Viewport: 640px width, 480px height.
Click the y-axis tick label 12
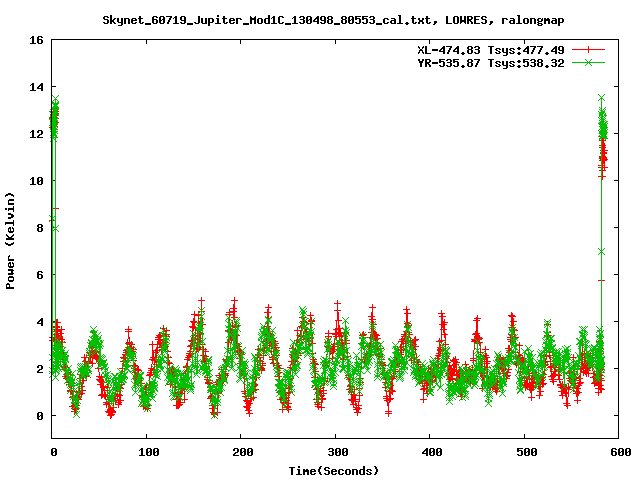[x=36, y=134]
